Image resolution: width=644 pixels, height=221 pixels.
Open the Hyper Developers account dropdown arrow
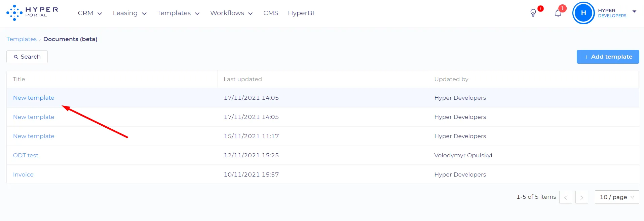point(634,11)
